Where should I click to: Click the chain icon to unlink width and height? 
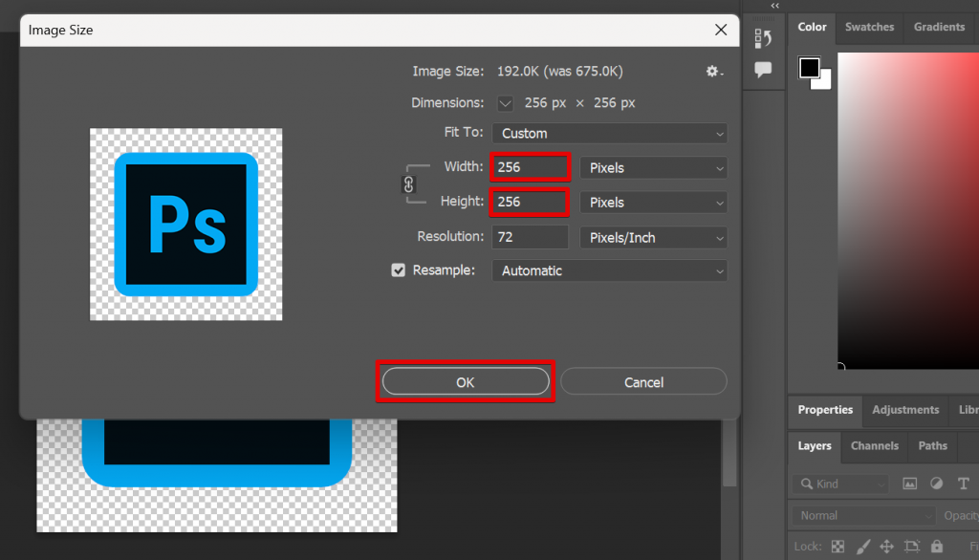411,184
